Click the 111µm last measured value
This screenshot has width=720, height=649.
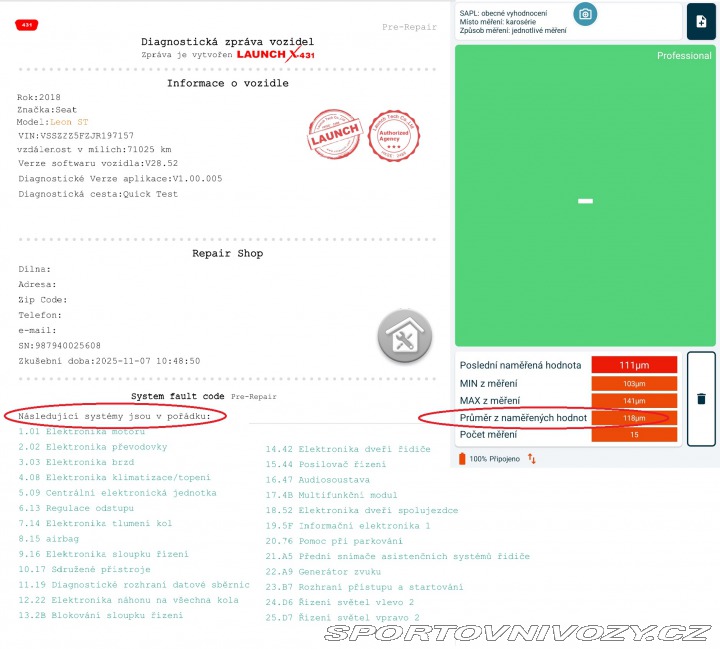coord(634,365)
